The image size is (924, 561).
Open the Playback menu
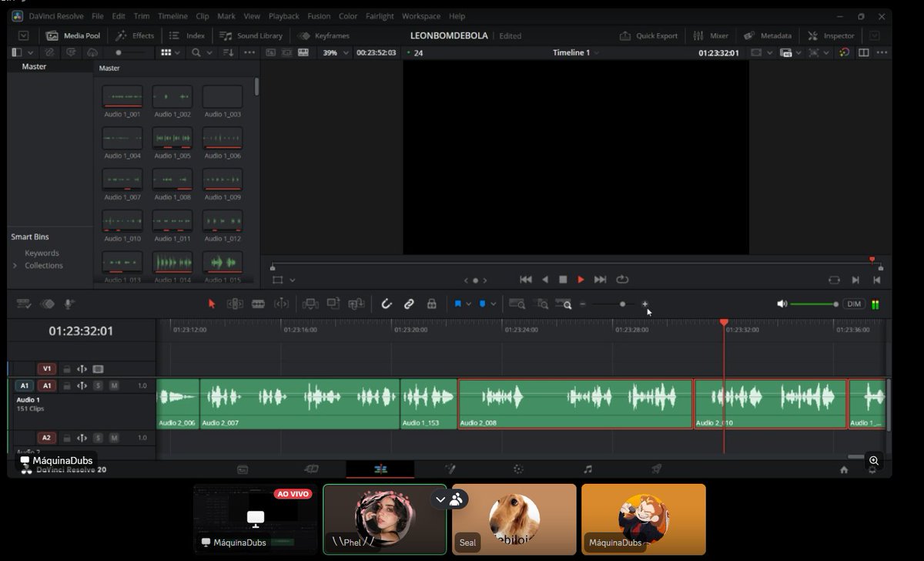click(x=283, y=15)
